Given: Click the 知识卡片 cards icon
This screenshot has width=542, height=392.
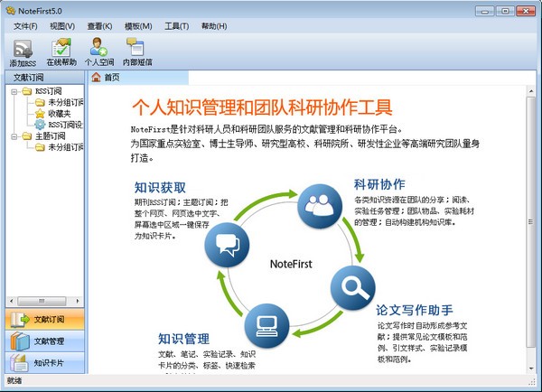Looking at the screenshot, I should pyautogui.click(x=19, y=362).
